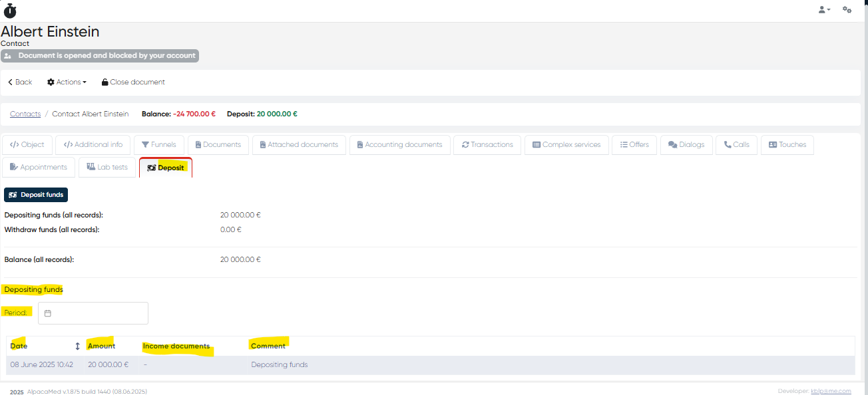
Task: Switch to the Object tab
Action: (x=27, y=145)
